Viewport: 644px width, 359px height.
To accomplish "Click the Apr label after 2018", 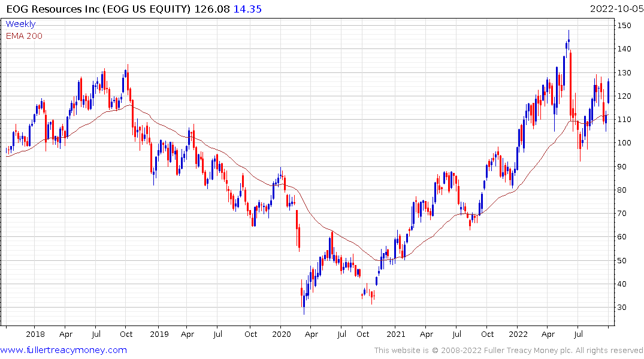I will pos(66,334).
